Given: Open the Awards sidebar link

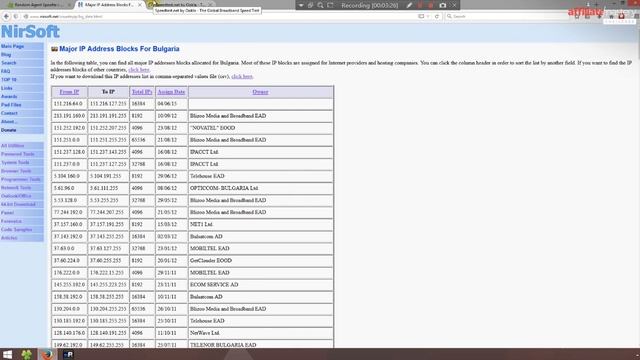Looking at the screenshot, I should pos(9,96).
